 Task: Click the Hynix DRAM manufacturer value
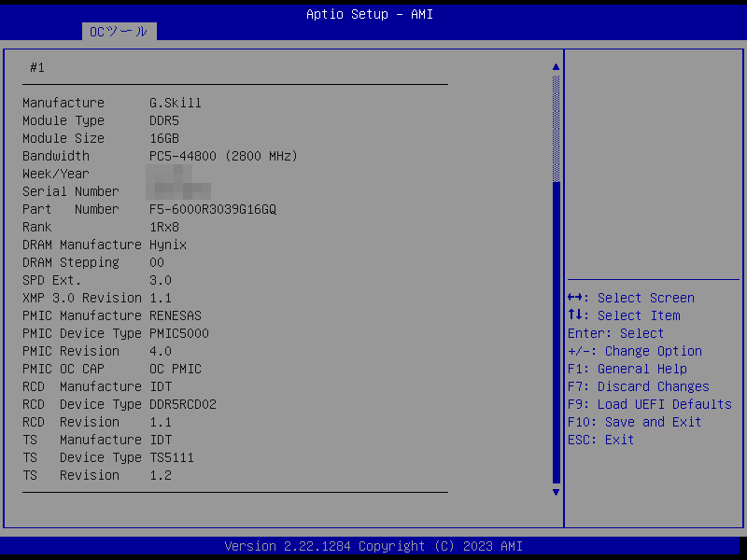pyautogui.click(x=168, y=245)
